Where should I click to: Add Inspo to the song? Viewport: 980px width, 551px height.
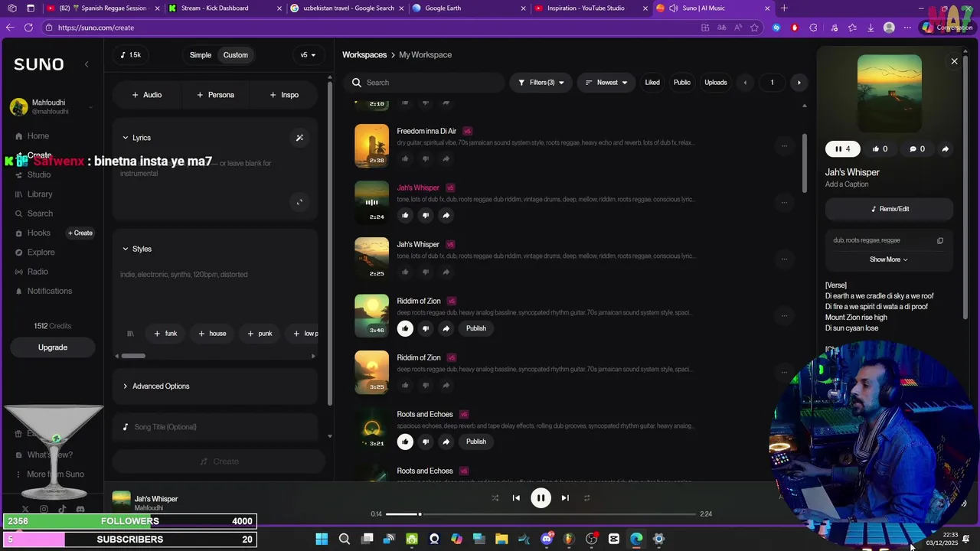(284, 95)
